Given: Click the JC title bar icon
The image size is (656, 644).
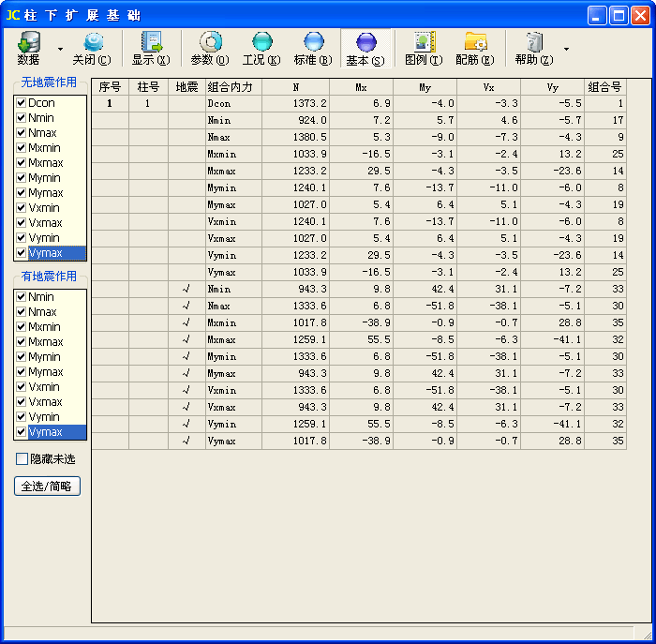Looking at the screenshot, I should (x=12, y=16).
